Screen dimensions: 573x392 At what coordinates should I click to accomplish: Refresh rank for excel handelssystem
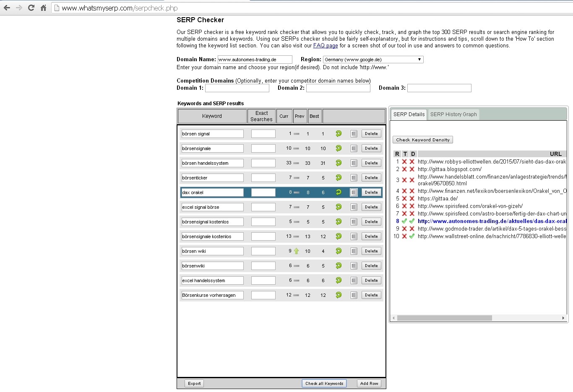click(339, 280)
